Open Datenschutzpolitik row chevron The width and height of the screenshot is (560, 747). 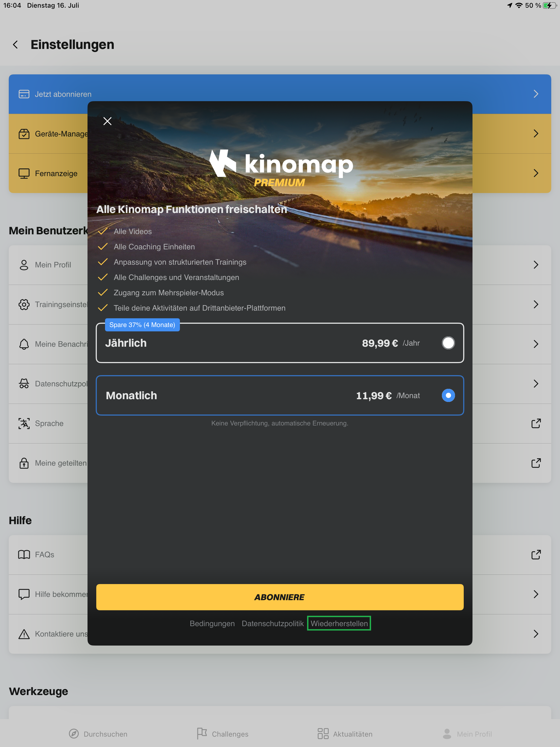point(536,384)
